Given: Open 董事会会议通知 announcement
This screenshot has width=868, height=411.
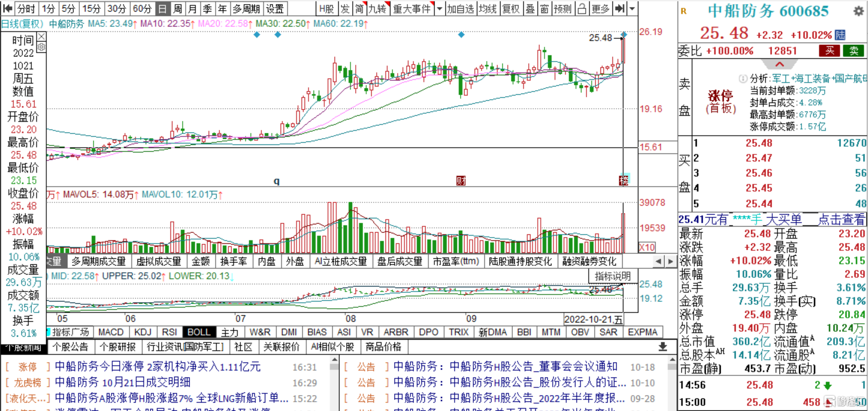Looking at the screenshot, I should click(505, 367).
